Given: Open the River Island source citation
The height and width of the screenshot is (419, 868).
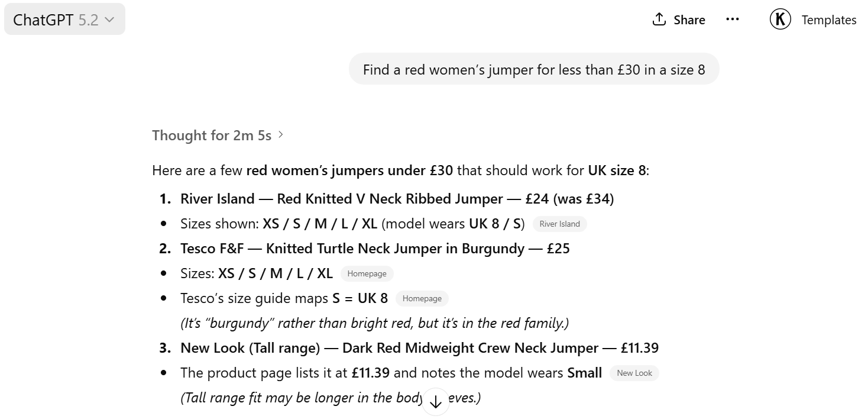Looking at the screenshot, I should (559, 224).
